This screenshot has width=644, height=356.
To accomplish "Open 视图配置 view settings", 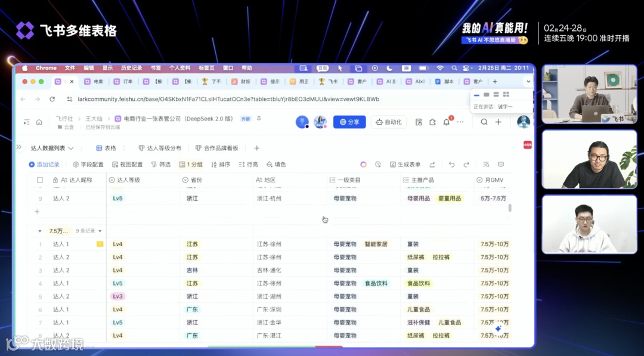I will [128, 164].
